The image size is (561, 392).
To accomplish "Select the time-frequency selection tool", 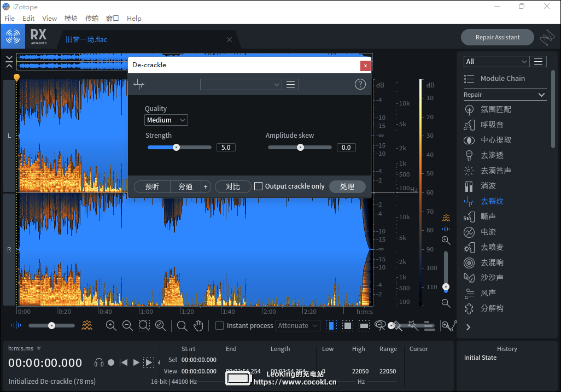I will click(x=347, y=326).
